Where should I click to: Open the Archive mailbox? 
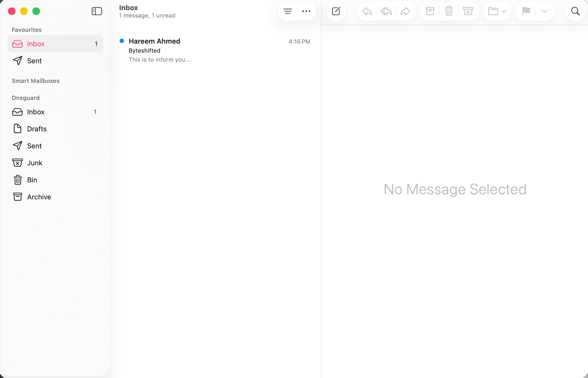pos(55,197)
